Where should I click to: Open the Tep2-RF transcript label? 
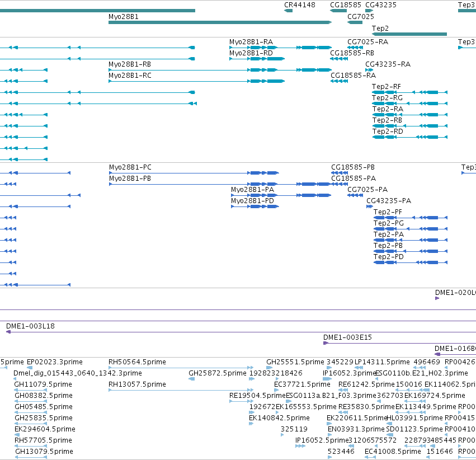pyautogui.click(x=387, y=87)
